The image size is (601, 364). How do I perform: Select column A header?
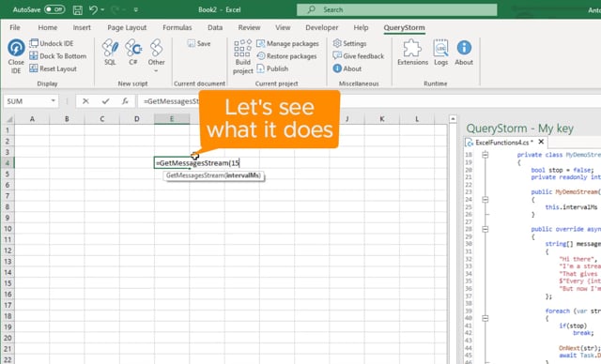(32, 119)
